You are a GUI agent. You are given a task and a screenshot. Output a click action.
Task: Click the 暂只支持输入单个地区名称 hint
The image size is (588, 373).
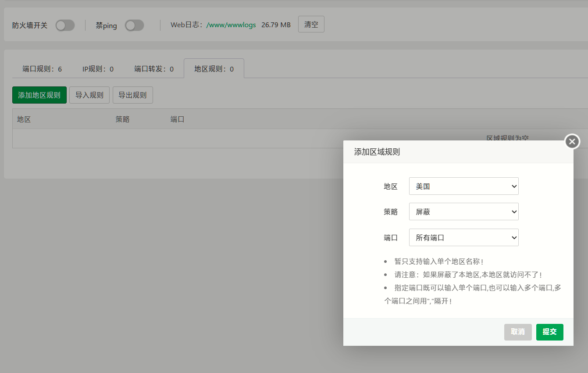[439, 262]
